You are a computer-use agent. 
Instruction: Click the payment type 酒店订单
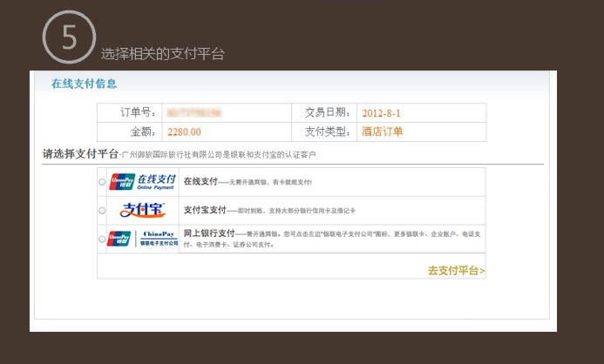click(382, 131)
